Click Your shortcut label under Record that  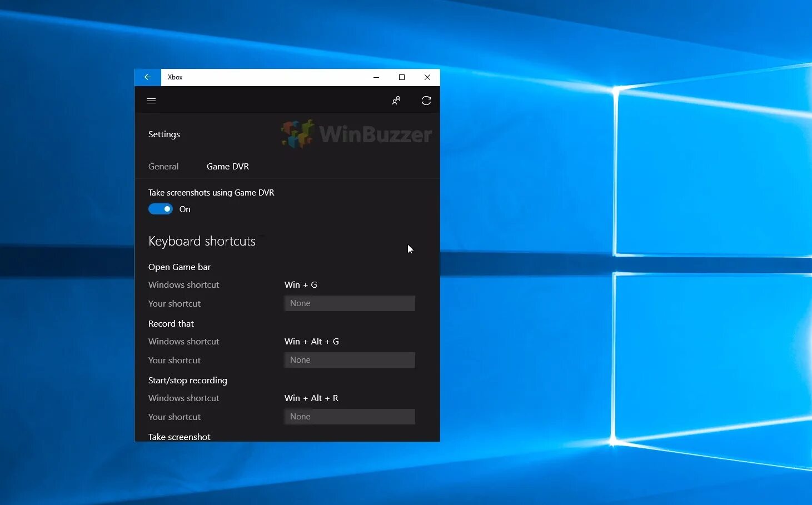[x=175, y=361]
